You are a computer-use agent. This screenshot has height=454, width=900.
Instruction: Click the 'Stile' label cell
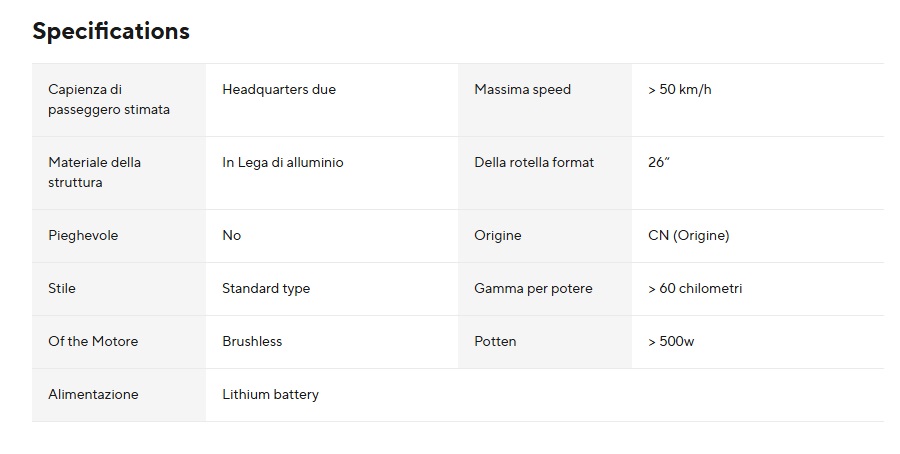point(62,288)
